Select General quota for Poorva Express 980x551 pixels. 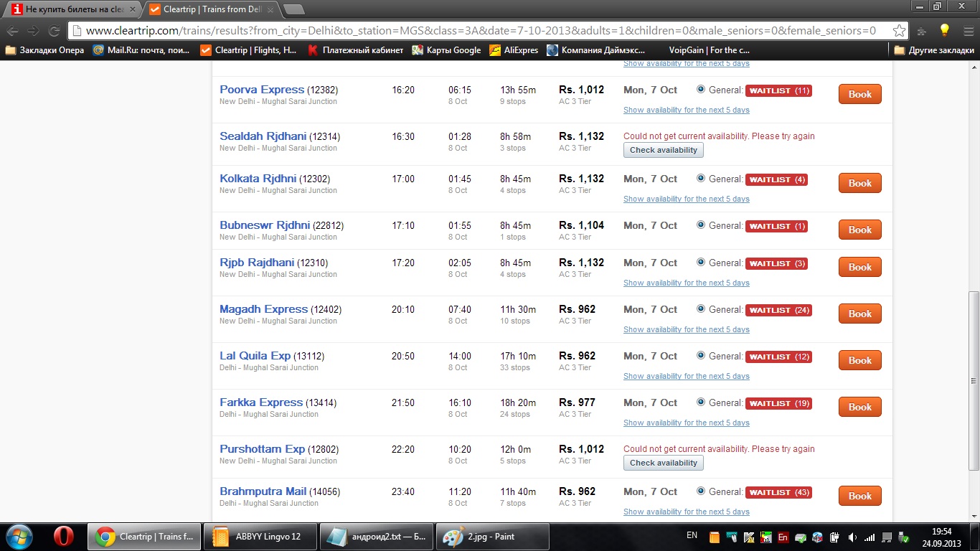(701, 90)
